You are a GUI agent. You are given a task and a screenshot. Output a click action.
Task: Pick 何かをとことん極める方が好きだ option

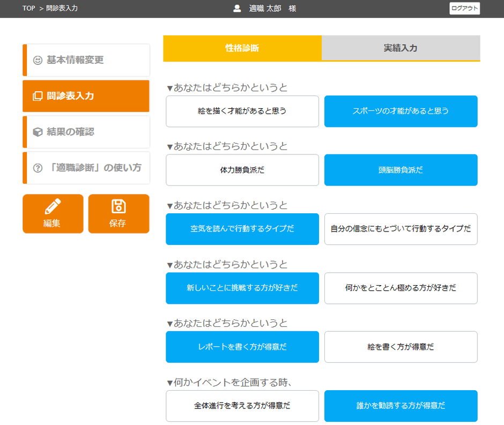(401, 288)
